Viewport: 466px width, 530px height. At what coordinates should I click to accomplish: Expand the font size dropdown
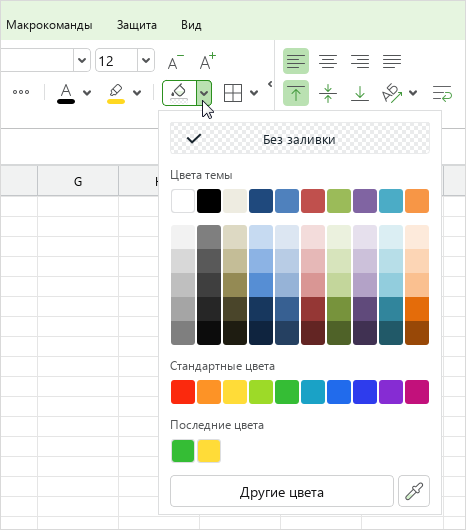click(146, 61)
